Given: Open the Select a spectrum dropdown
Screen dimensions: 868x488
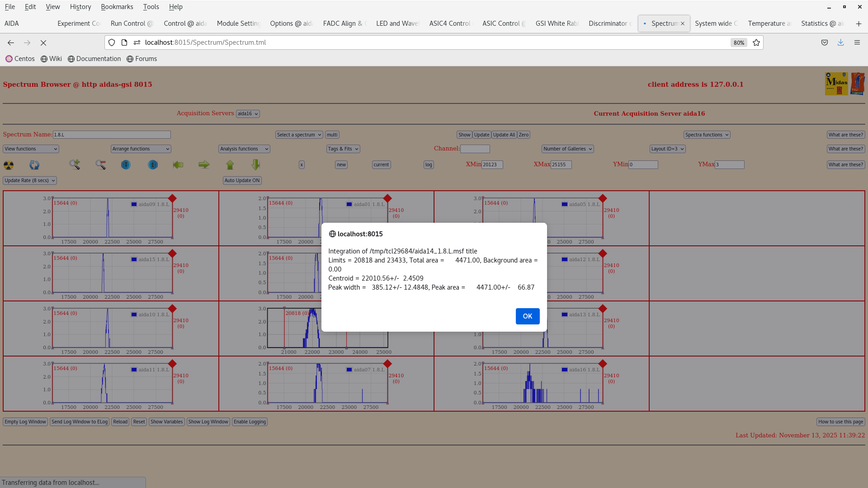Looking at the screenshot, I should (x=299, y=135).
